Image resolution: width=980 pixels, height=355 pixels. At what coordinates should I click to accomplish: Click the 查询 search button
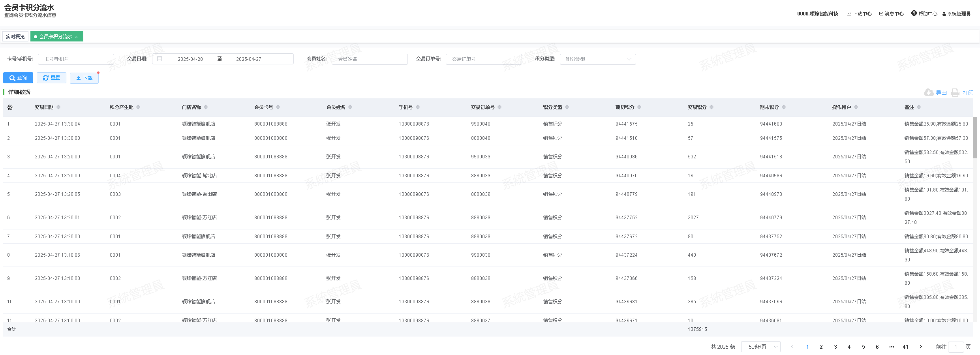[18, 78]
